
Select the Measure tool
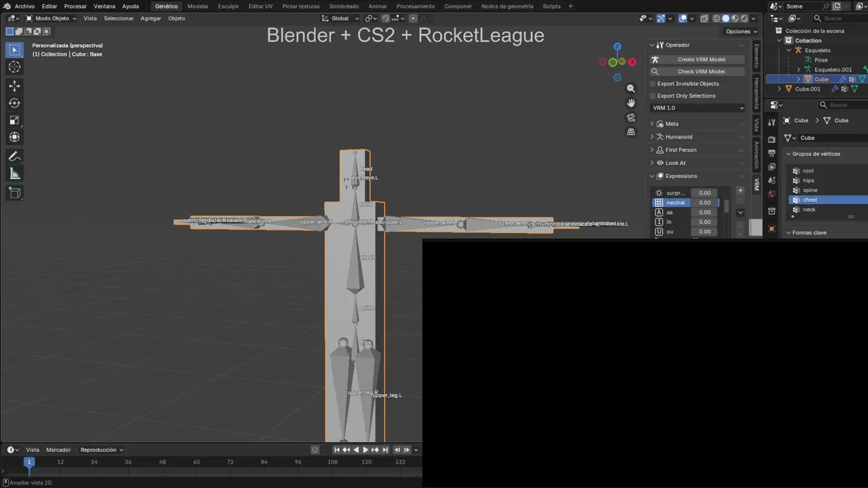tap(14, 174)
